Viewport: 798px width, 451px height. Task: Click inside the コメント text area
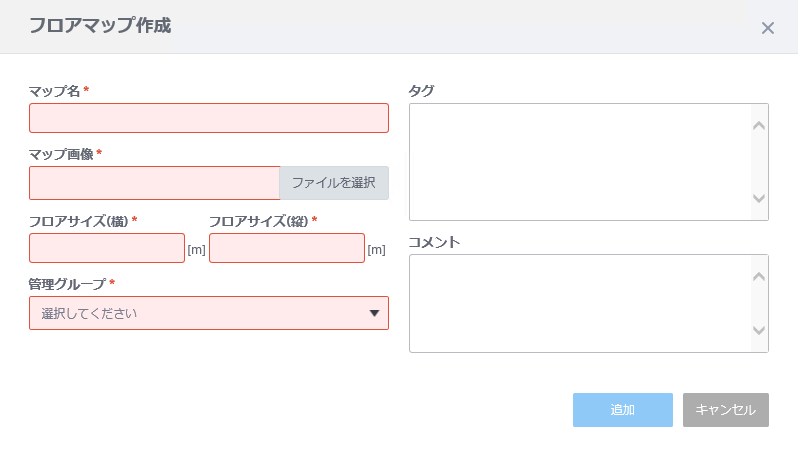point(580,303)
